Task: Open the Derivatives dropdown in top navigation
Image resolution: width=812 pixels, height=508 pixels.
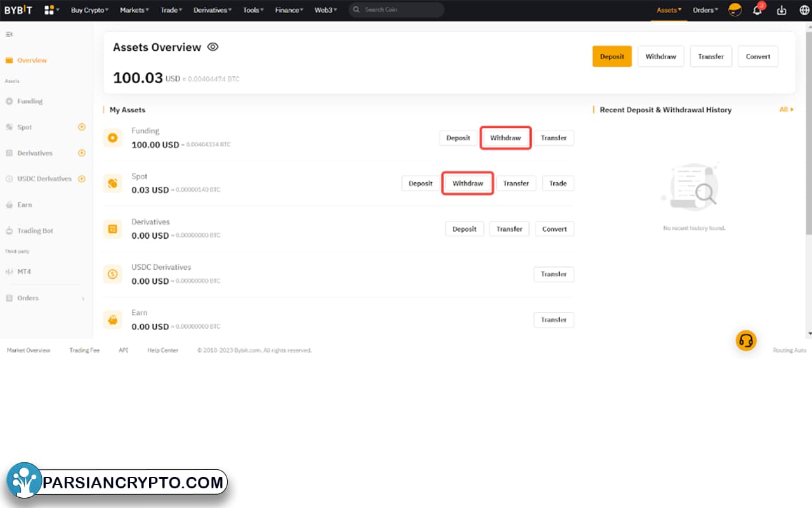Action: pos(213,10)
